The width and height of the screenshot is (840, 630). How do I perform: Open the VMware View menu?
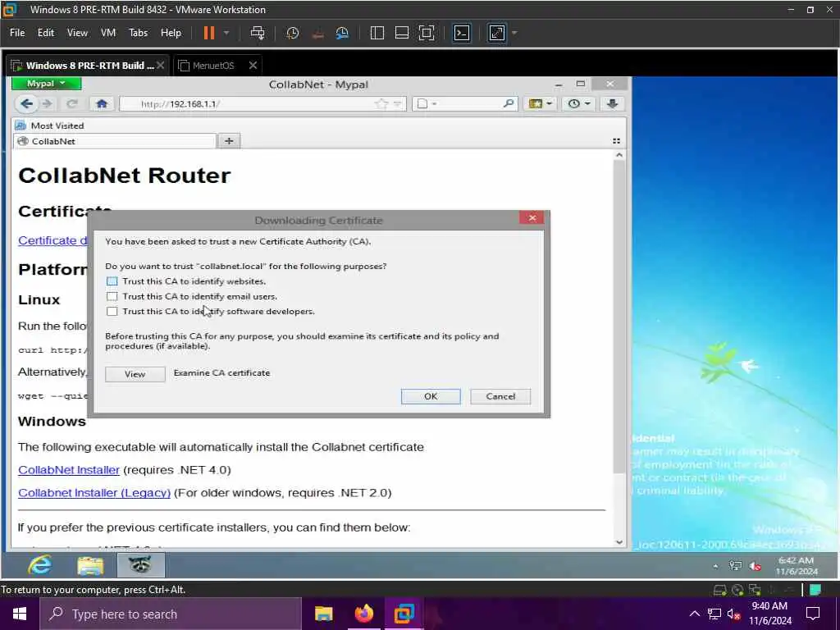[77, 33]
